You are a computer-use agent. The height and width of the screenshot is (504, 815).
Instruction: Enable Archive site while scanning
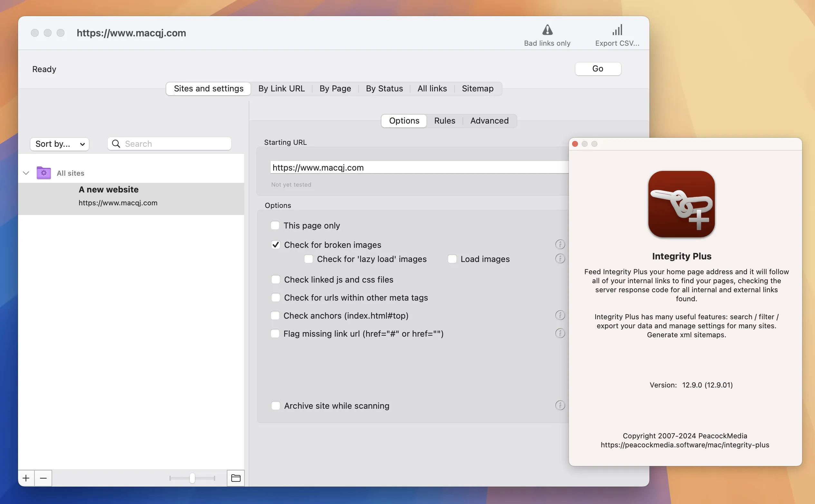tap(275, 406)
